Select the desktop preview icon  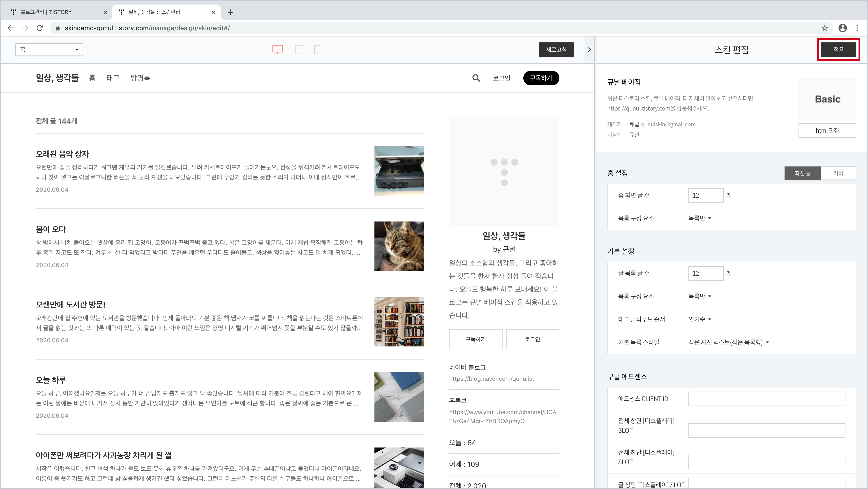tap(277, 50)
